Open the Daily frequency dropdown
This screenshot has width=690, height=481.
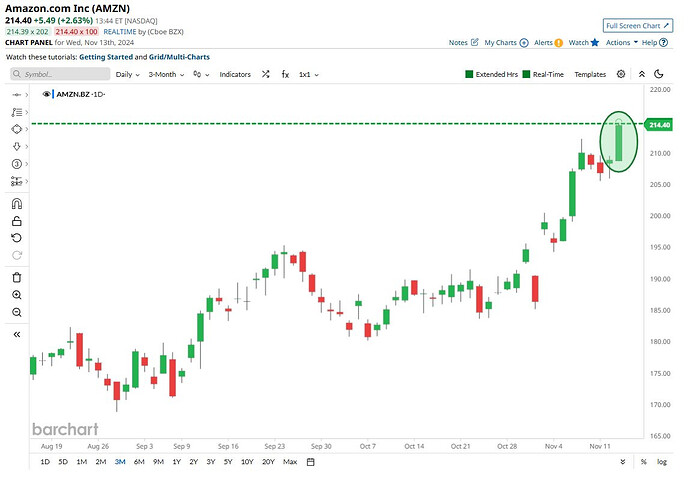pos(128,74)
